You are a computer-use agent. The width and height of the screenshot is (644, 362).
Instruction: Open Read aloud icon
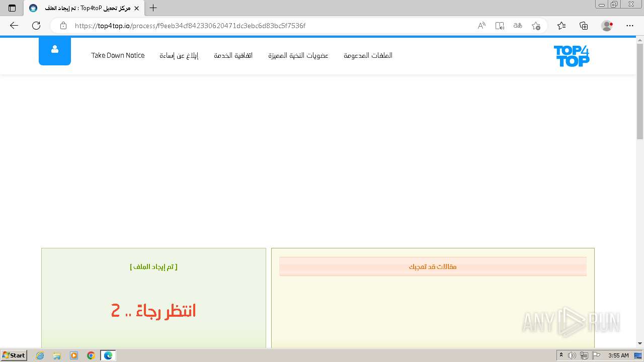481,26
